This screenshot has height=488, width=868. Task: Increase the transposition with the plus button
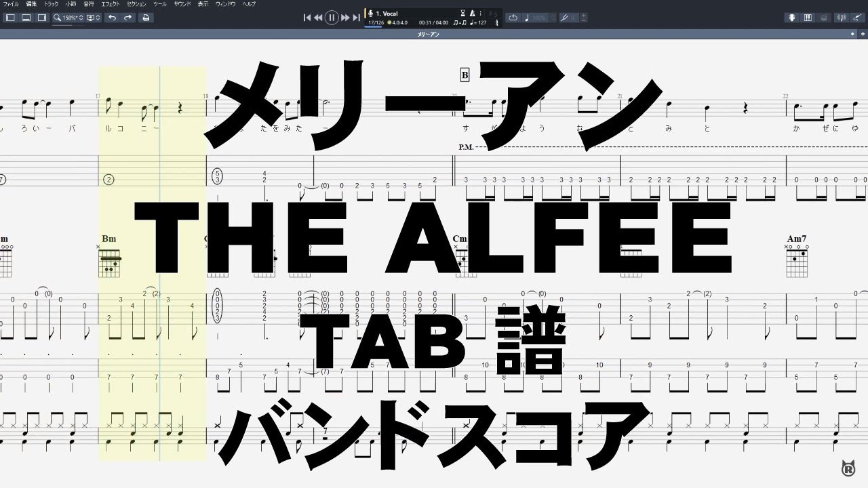coord(584,16)
